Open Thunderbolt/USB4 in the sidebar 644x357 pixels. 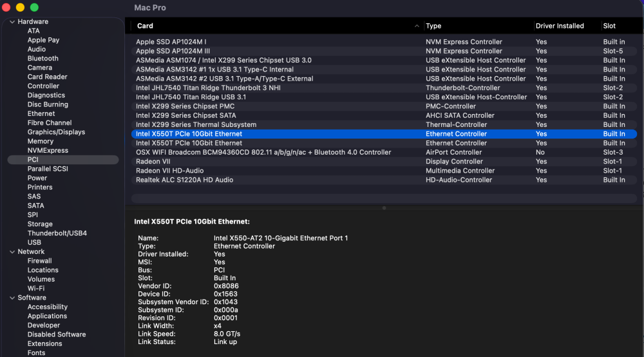point(57,233)
